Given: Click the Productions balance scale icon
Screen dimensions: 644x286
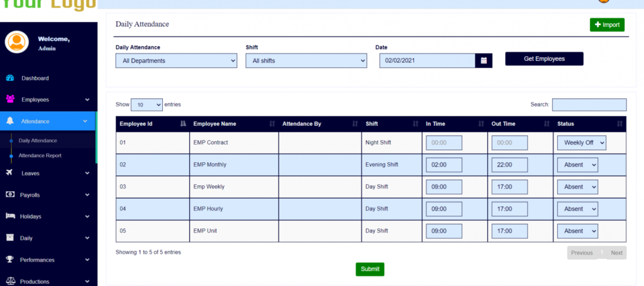Looking at the screenshot, I should [x=10, y=281].
